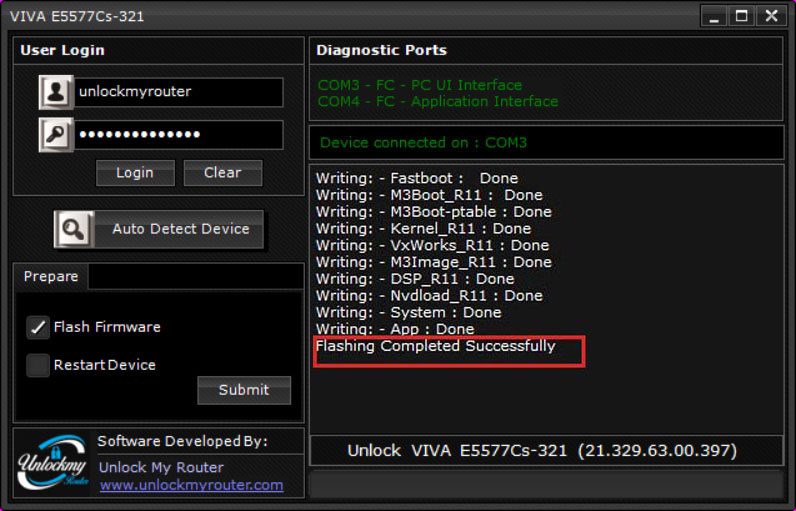Screen dimensions: 796x511
Task: Click the magnifier icon on Auto Detect Device
Action: [74, 229]
